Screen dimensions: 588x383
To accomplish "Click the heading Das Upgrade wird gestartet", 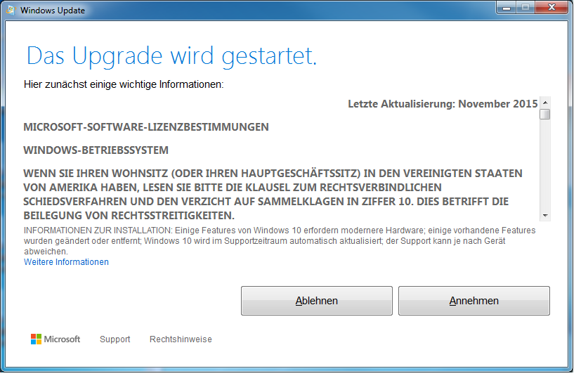I will click(171, 56).
